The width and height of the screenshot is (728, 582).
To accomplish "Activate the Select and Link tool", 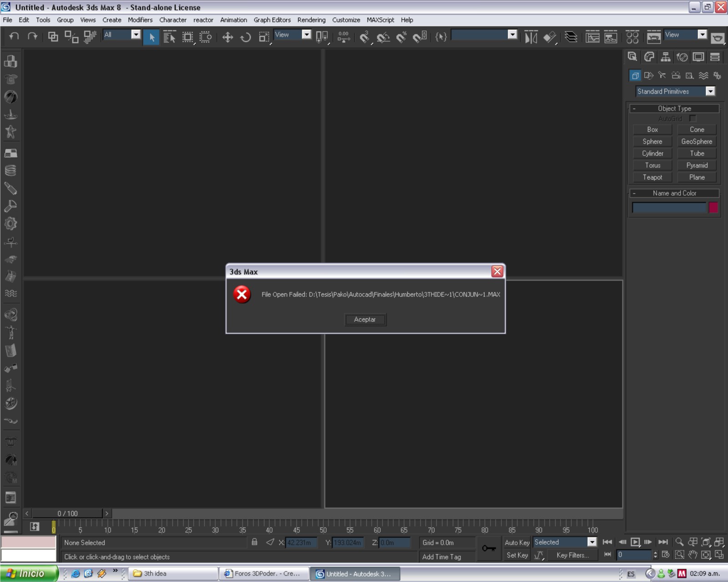I will pyautogui.click(x=53, y=37).
